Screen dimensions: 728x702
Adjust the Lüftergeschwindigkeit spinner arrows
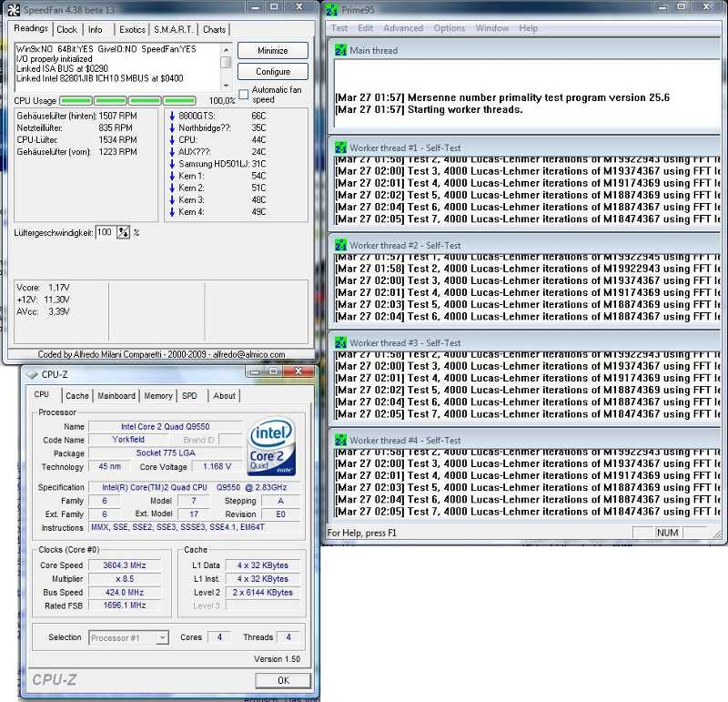tap(123, 232)
